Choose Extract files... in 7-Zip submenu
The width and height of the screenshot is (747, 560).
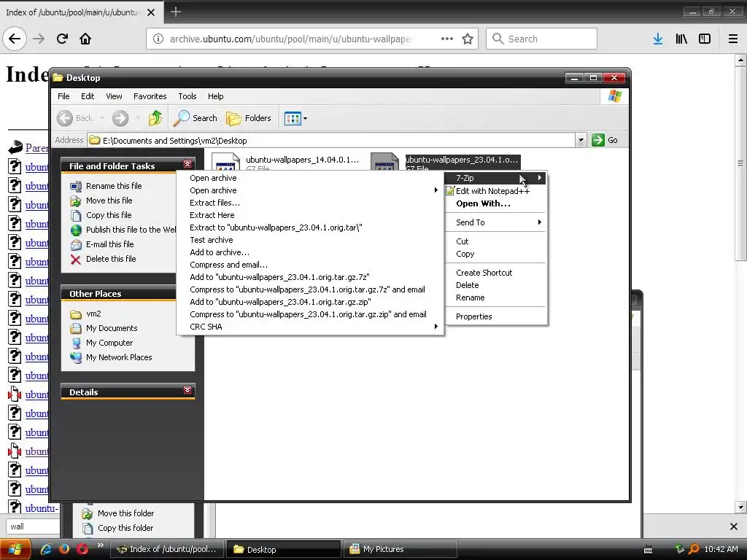click(310, 203)
